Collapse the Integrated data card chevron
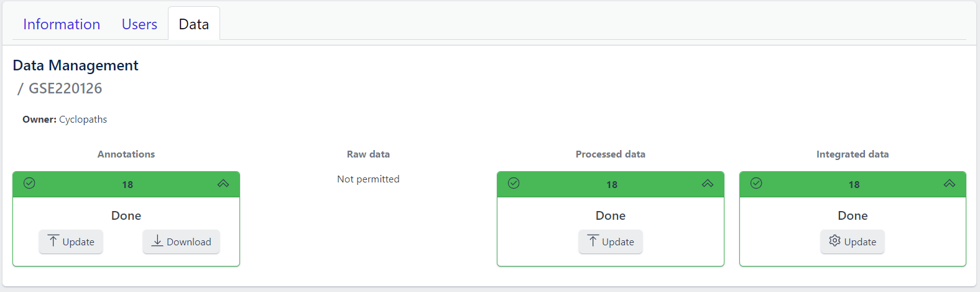The height and width of the screenshot is (292, 980). tap(950, 184)
